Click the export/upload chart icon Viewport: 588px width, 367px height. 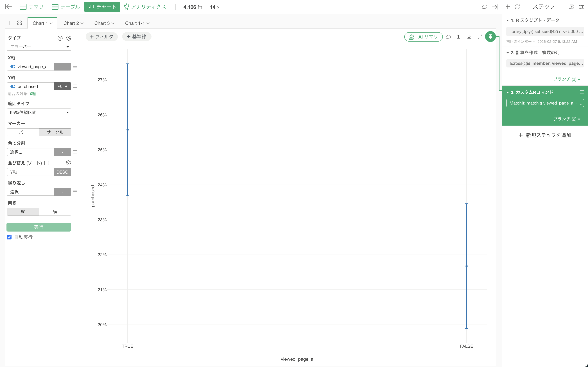458,37
